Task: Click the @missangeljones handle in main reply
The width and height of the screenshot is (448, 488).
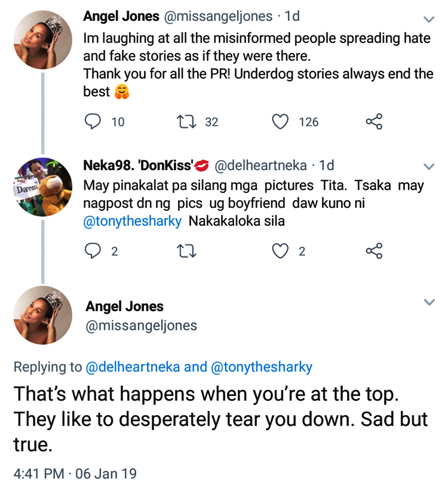Action: [142, 326]
